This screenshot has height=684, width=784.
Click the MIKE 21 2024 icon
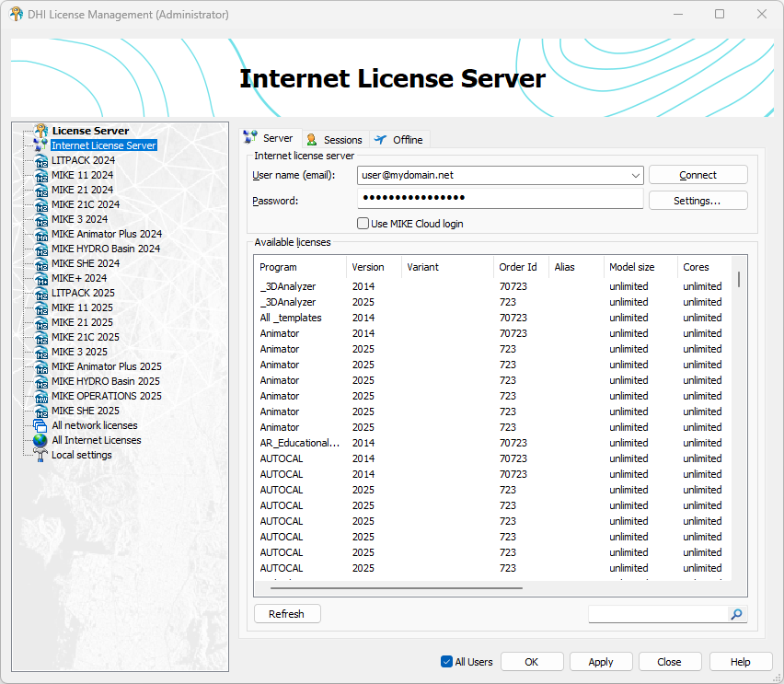pos(41,191)
